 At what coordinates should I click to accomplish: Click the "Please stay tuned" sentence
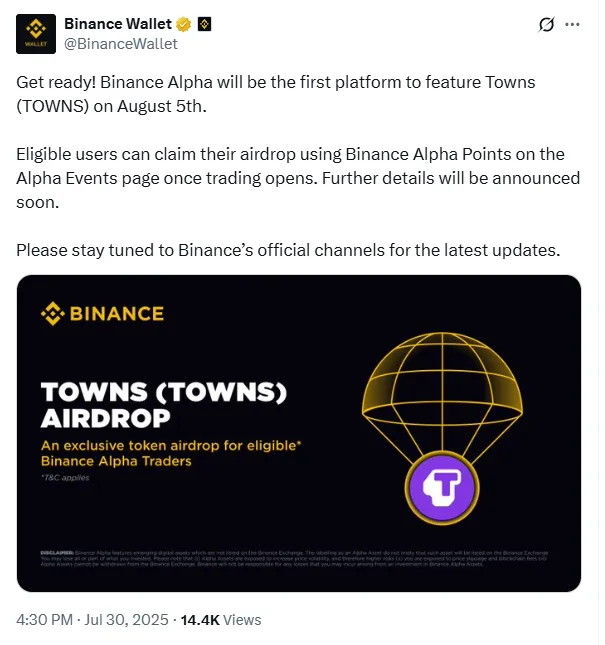point(288,249)
